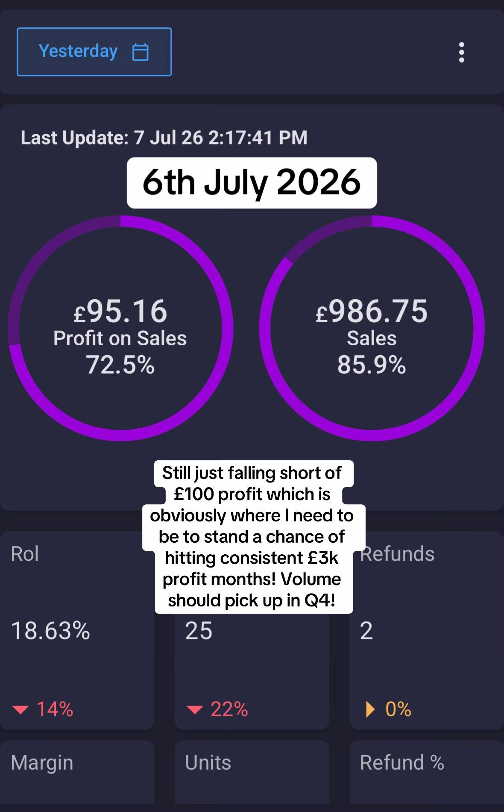Open the Refunds card showing 2
504x812 pixels.
click(x=427, y=630)
